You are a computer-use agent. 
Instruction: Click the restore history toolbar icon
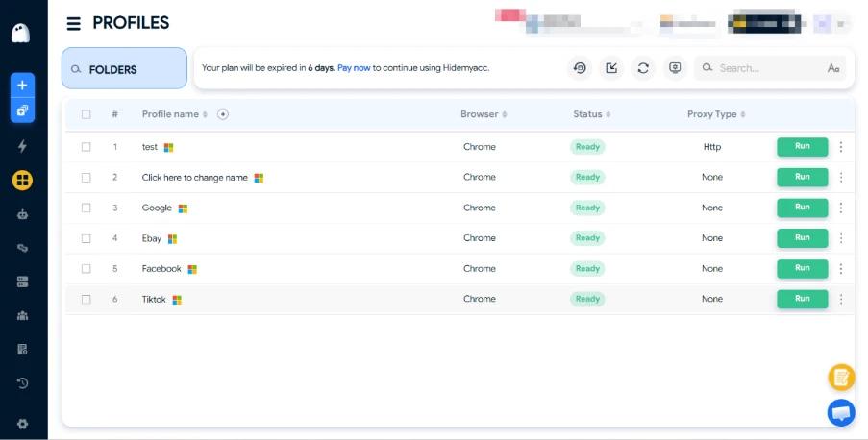(x=580, y=68)
